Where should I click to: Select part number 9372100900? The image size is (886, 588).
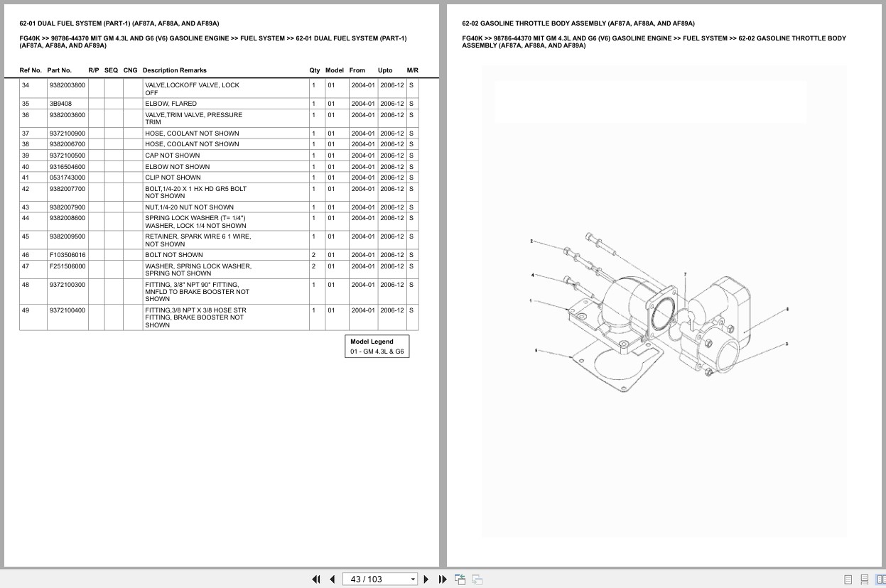67,134
